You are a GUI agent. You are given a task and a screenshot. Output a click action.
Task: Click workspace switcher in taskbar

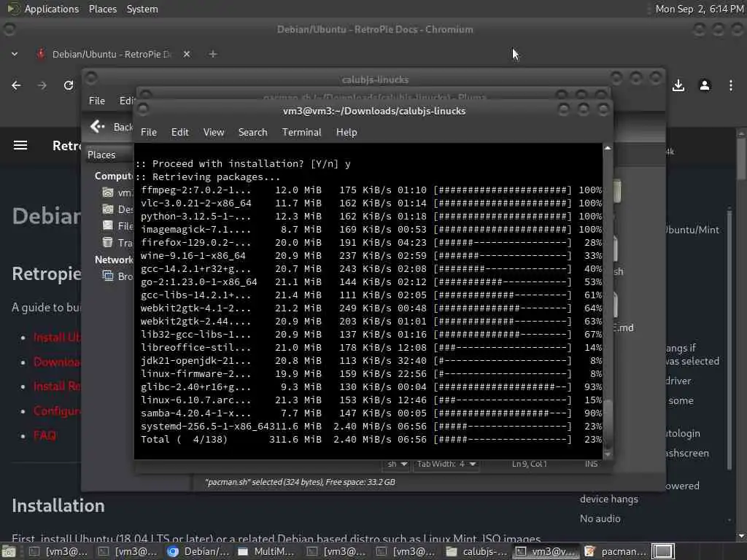[x=663, y=551]
